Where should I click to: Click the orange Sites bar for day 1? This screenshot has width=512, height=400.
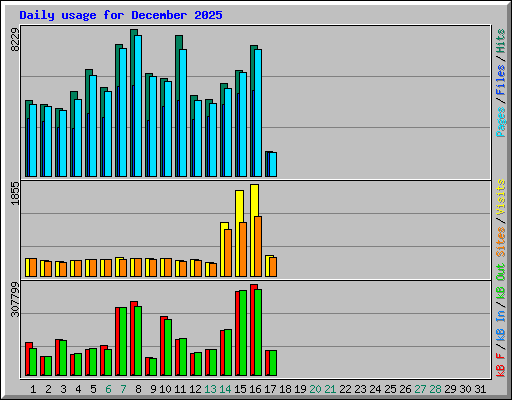pyautogui.click(x=33, y=267)
